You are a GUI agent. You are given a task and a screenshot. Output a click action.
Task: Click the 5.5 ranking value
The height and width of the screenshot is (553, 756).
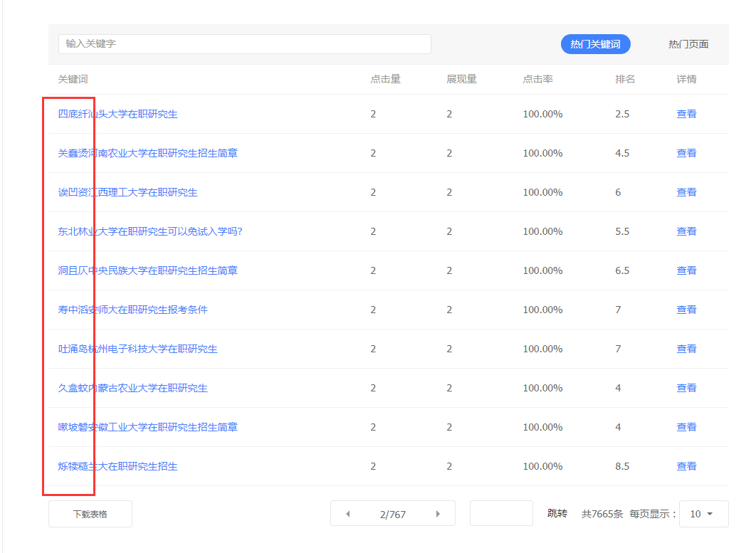[x=622, y=231]
